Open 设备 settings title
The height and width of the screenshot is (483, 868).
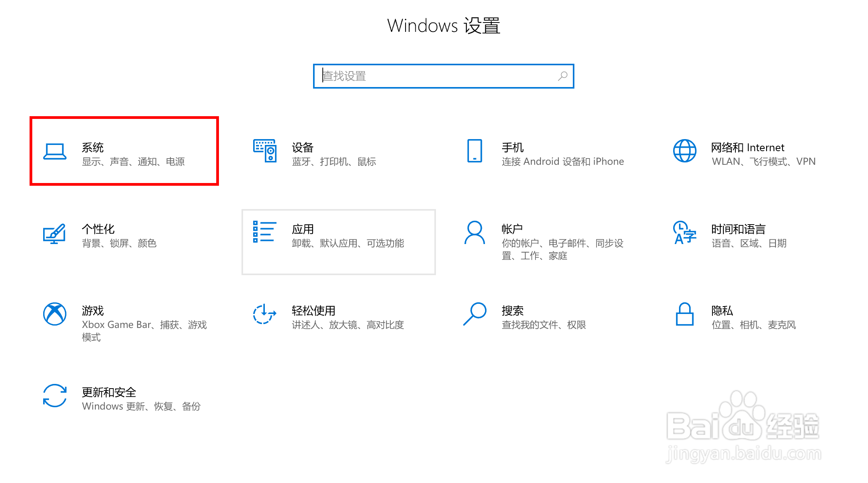point(303,148)
